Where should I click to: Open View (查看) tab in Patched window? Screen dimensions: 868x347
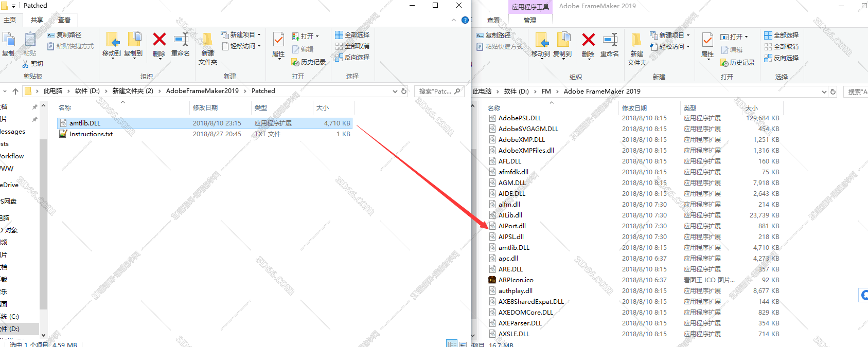click(x=64, y=20)
